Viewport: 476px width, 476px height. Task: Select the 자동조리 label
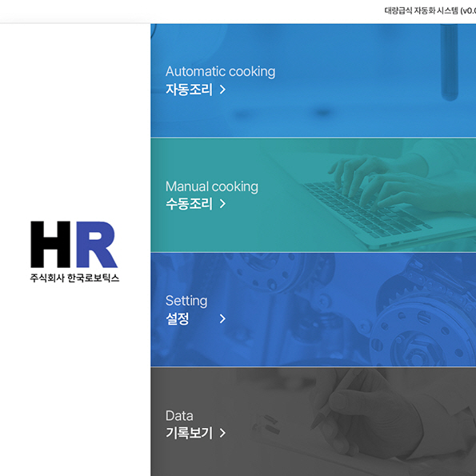tap(189, 90)
